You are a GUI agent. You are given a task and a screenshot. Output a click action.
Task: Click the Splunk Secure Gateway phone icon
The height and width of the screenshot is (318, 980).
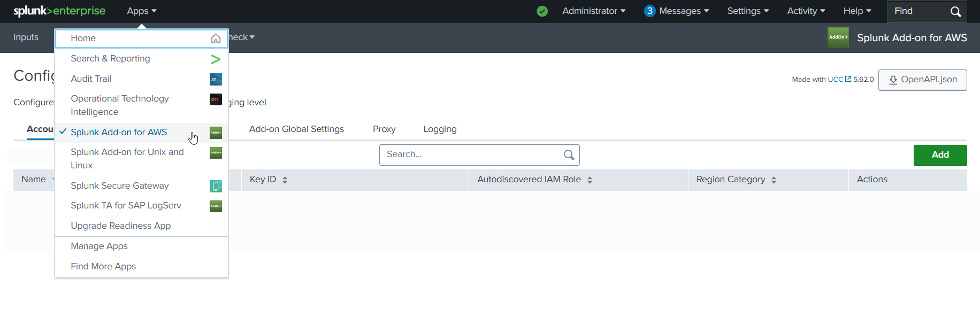click(x=216, y=186)
